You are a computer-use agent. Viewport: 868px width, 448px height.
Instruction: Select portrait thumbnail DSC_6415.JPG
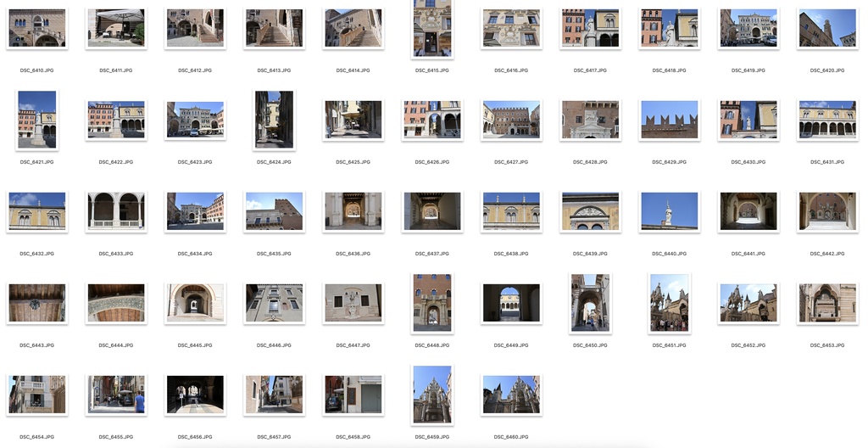[432, 28]
